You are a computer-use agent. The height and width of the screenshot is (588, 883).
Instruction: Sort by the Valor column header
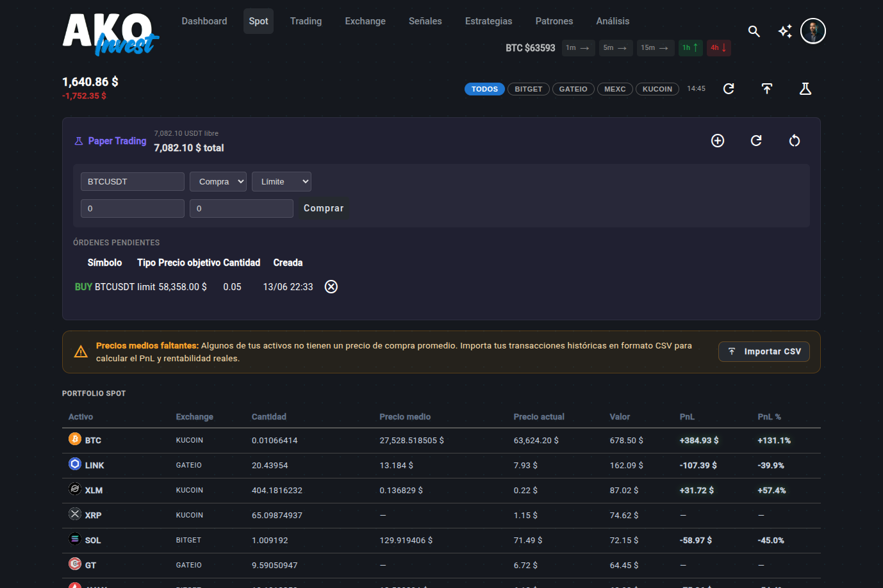[x=620, y=417]
